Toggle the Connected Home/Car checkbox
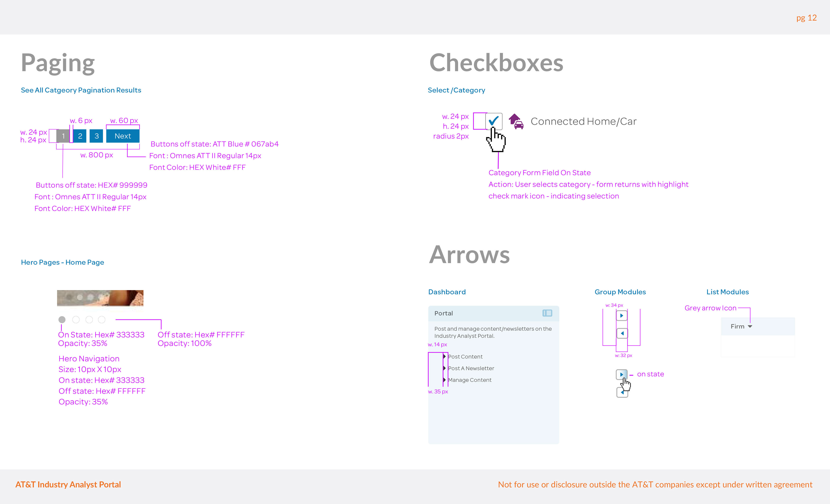This screenshot has height=504, width=830. tap(493, 121)
